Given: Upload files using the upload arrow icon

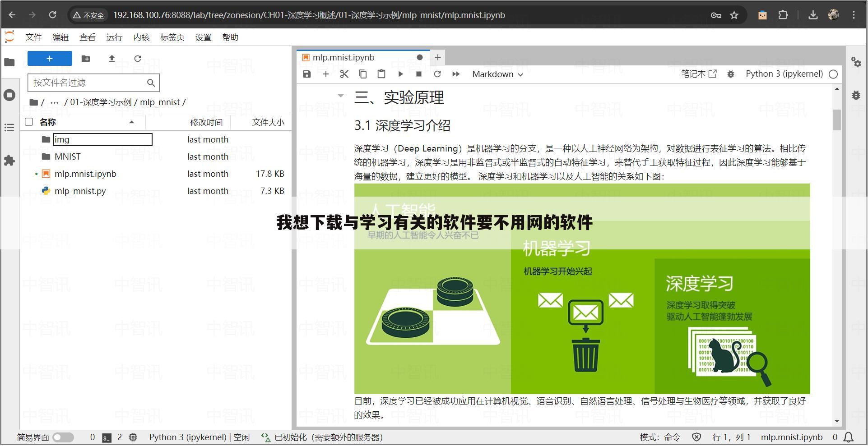Looking at the screenshot, I should 112,59.
